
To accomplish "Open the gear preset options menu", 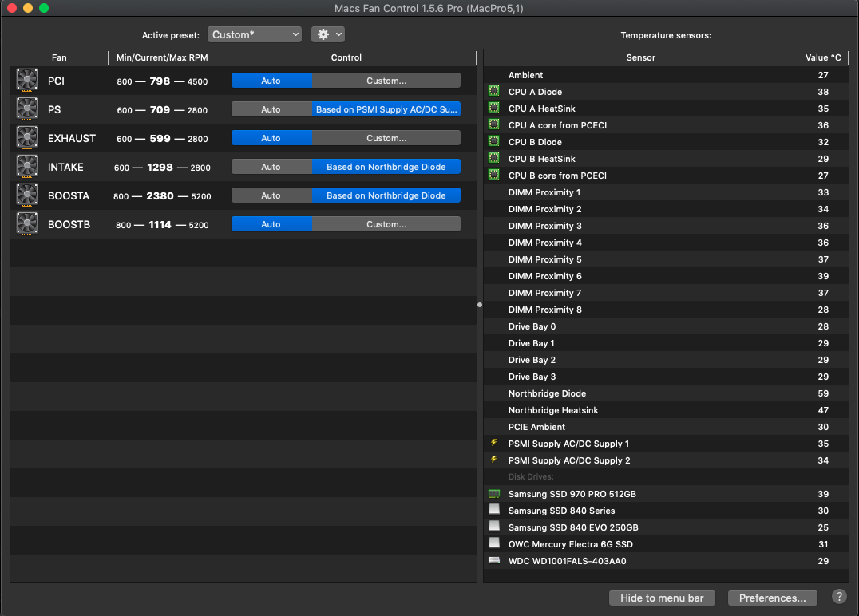I will point(328,34).
